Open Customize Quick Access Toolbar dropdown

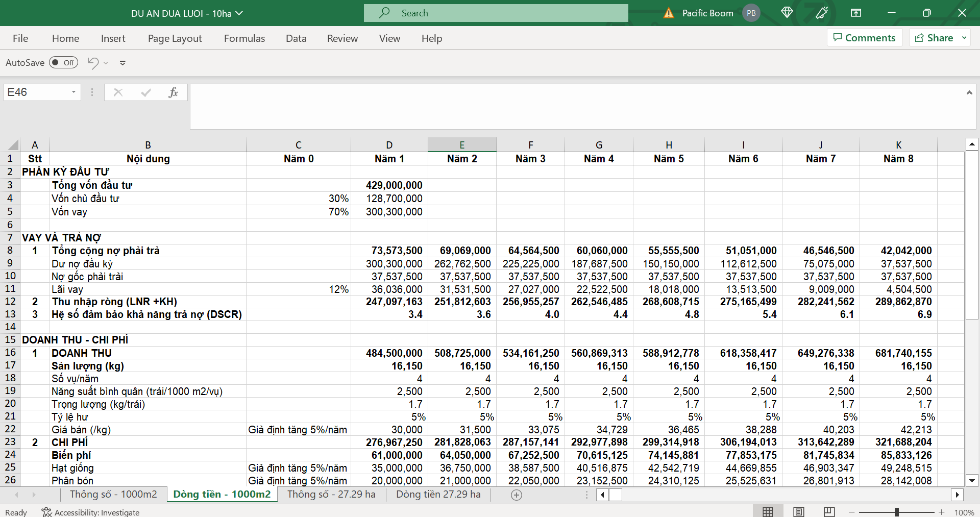(x=122, y=63)
